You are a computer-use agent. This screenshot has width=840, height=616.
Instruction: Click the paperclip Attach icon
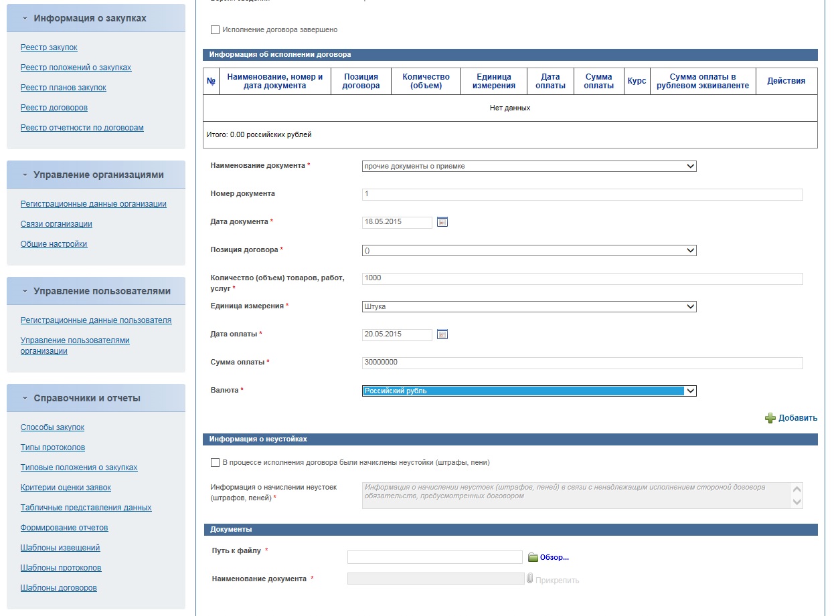529,579
